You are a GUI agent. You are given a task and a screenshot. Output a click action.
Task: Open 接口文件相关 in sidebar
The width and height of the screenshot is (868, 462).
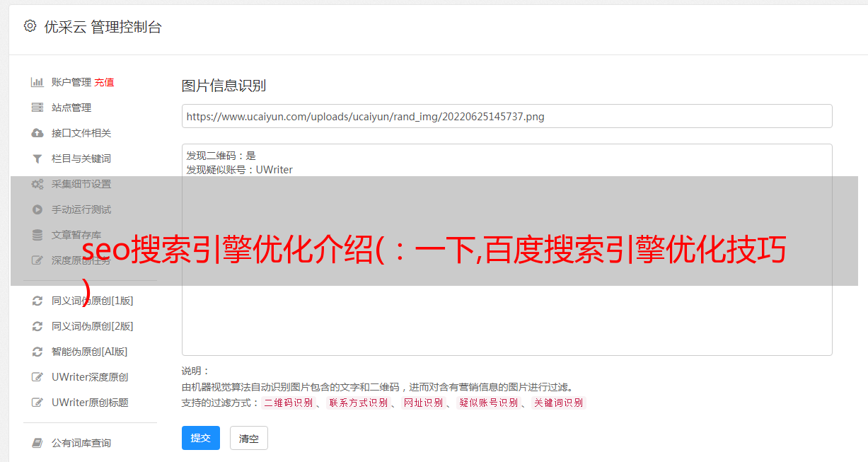pos(81,133)
